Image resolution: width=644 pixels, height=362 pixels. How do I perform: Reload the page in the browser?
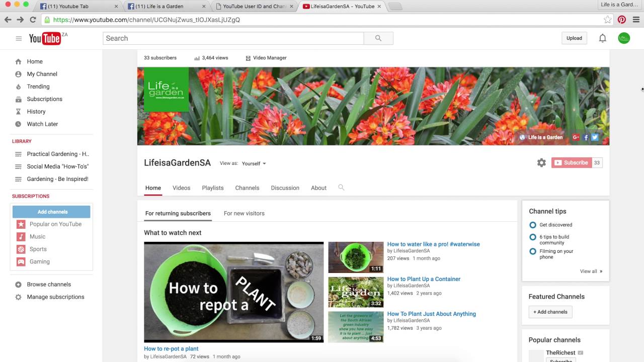click(33, 20)
